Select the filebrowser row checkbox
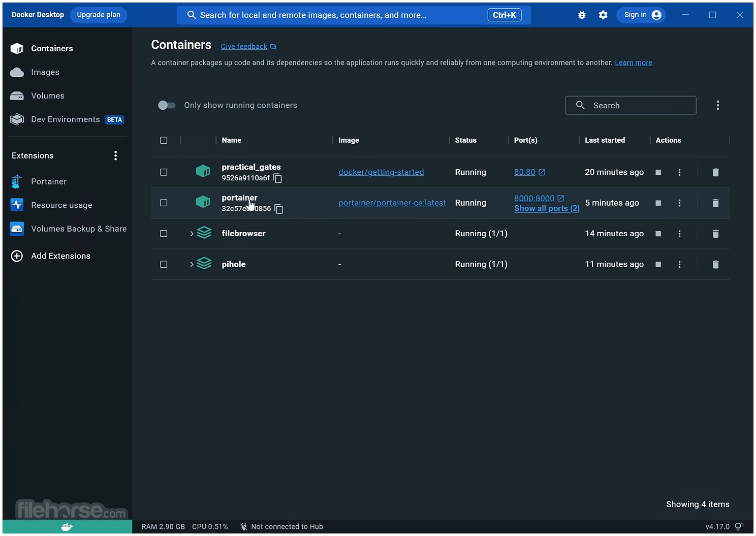 pyautogui.click(x=164, y=234)
